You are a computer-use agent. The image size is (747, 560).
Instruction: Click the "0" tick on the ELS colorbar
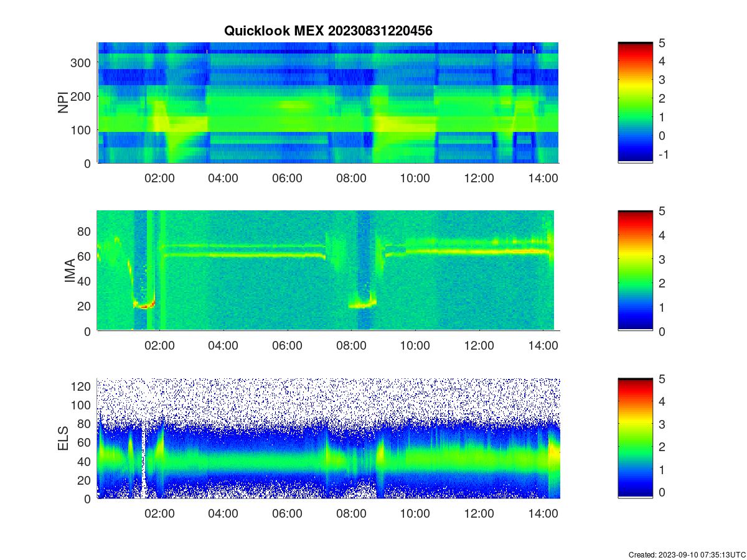(x=662, y=492)
